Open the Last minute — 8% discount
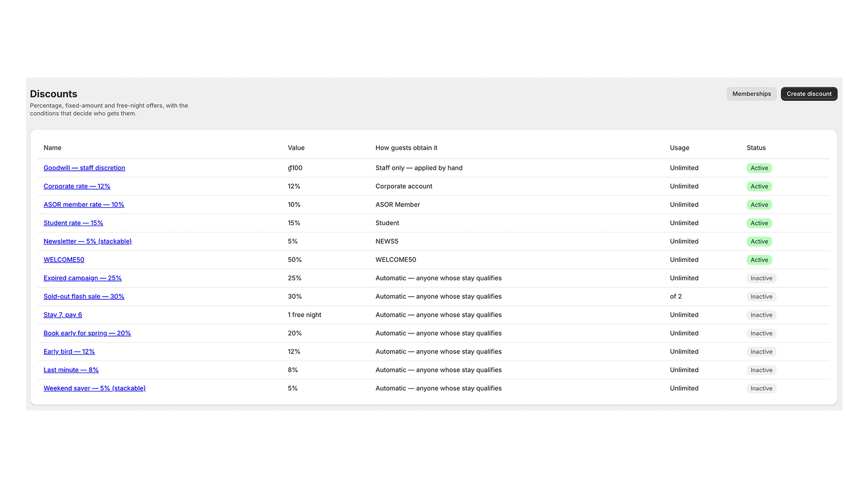Screen dimensions: 868x488 (71, 370)
